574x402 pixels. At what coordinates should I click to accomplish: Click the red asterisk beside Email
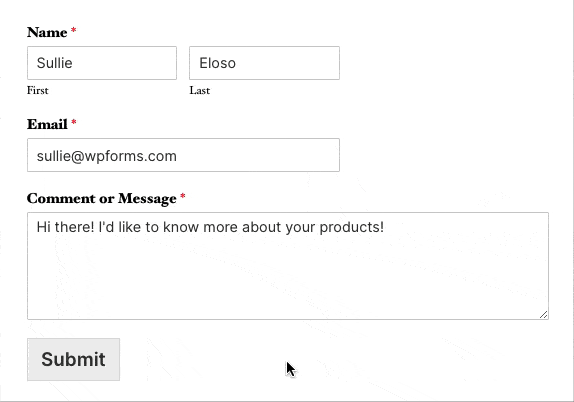[74, 122]
